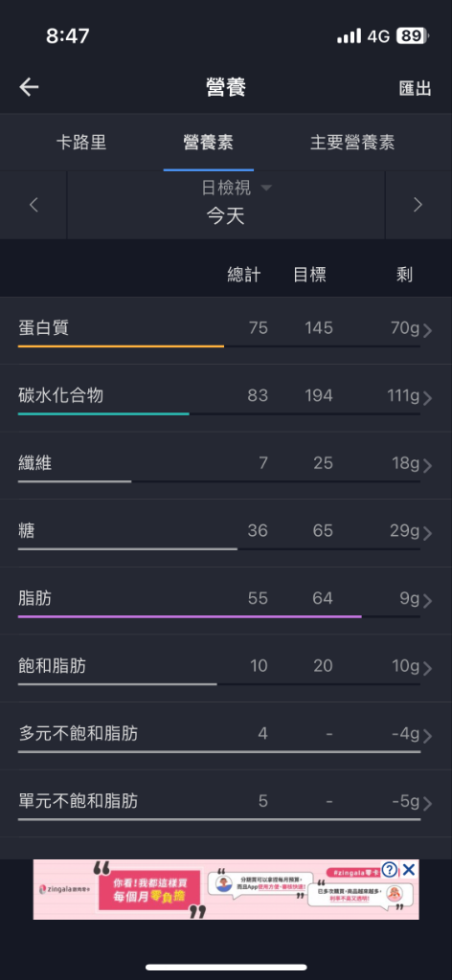Open 單元不飽和脂肪 nutrient row
This screenshot has height=980, width=452.
[226, 803]
